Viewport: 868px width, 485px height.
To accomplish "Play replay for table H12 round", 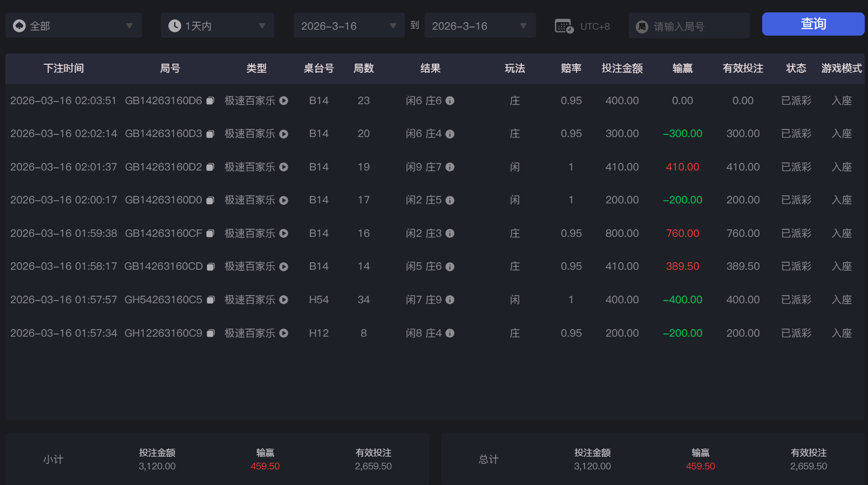I will [283, 333].
